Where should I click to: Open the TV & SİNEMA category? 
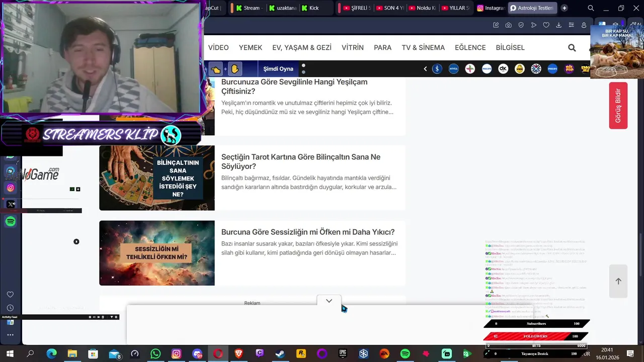(x=423, y=48)
